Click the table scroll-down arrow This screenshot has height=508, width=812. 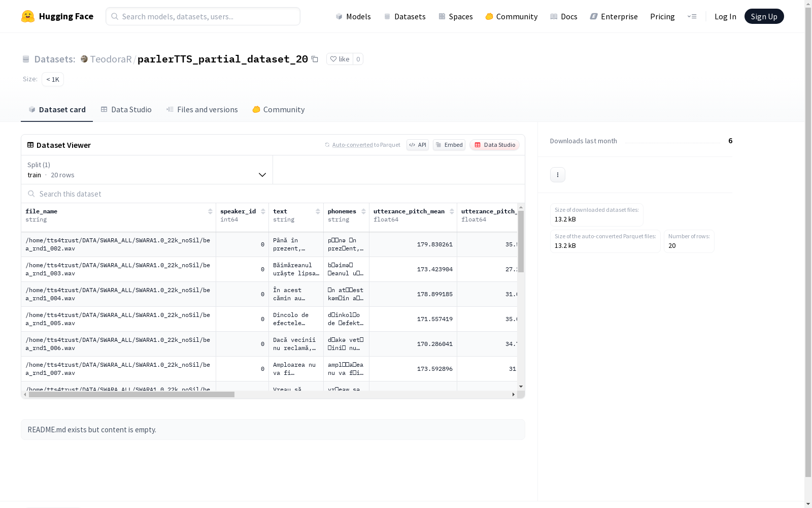point(521,387)
